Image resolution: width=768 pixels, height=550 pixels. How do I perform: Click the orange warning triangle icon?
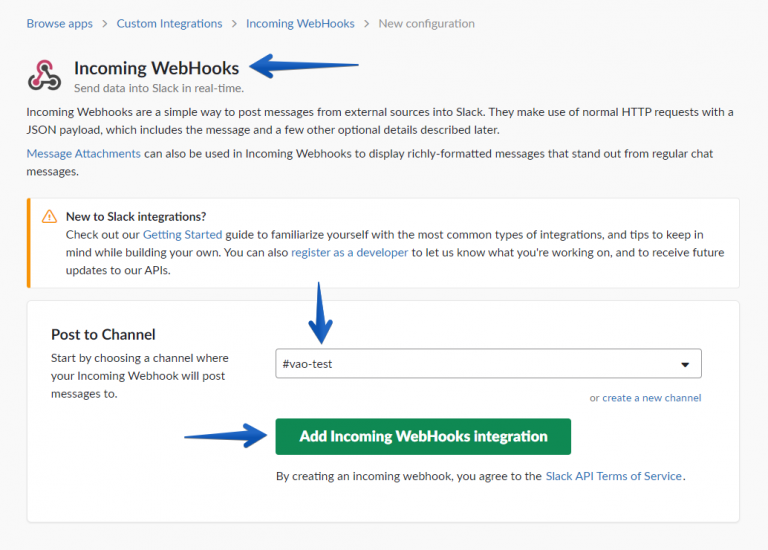49,216
